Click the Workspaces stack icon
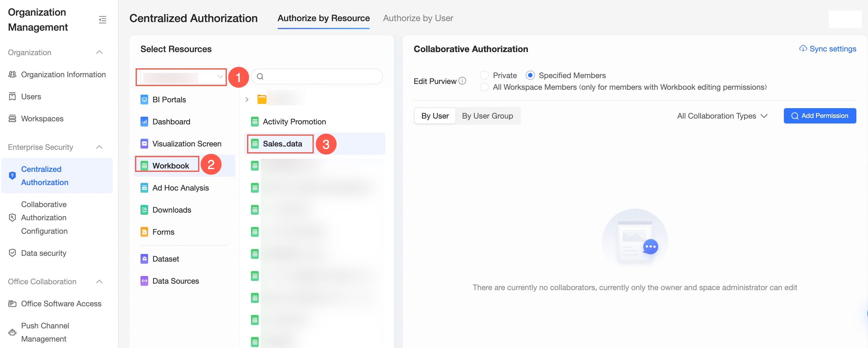This screenshot has width=868, height=348. point(13,119)
